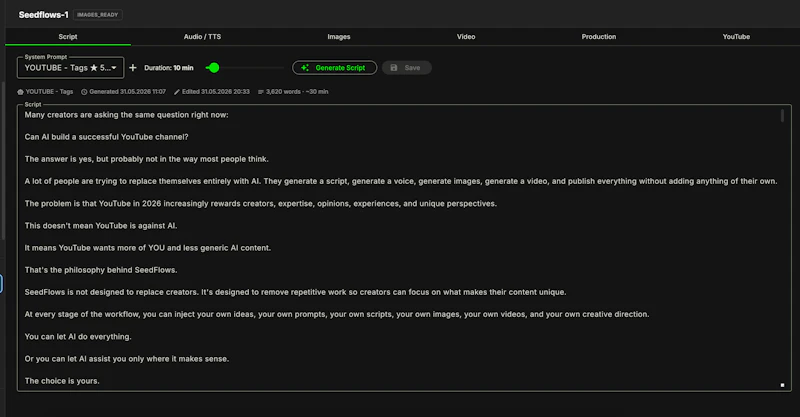Click line 'A lot of people are trying to replace'
This screenshot has width=800, height=417.
(x=401, y=181)
